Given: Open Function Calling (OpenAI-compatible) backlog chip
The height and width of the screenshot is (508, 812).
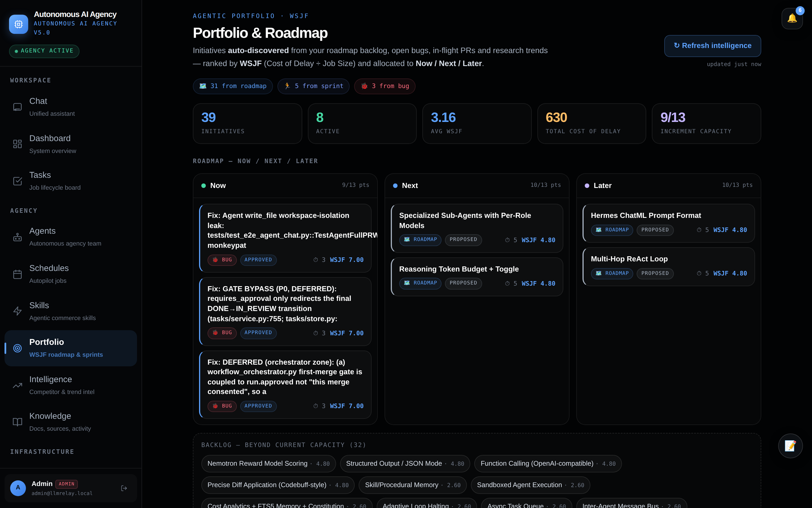Looking at the screenshot, I should pyautogui.click(x=548, y=464).
